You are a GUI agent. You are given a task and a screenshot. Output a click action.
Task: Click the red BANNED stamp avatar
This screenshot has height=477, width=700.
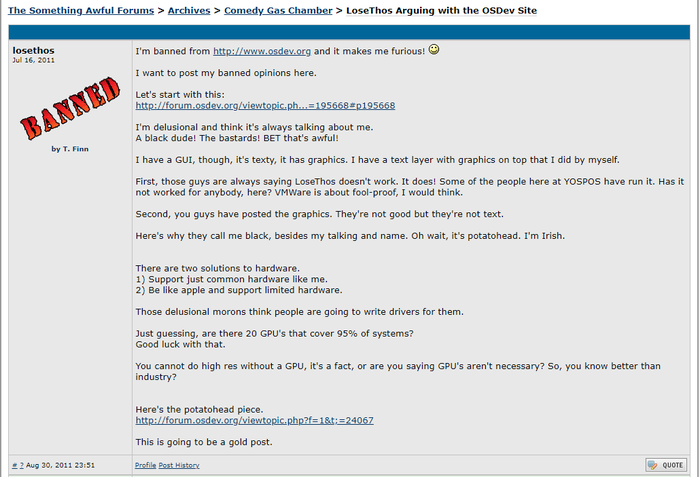62,108
